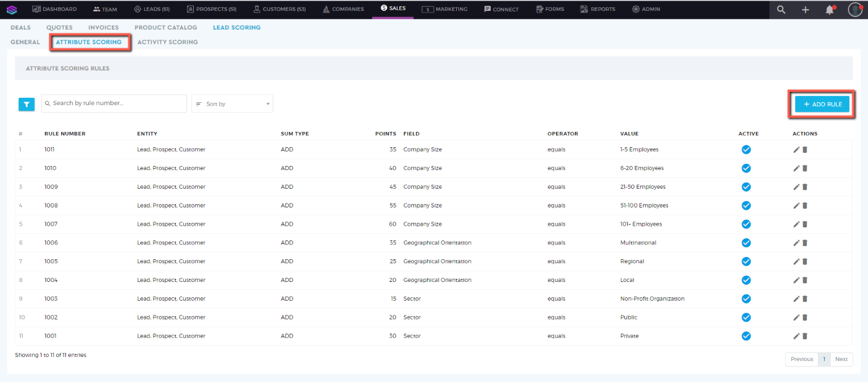Click the 'Multinational' value cell
This screenshot has width=868, height=382.
(638, 243)
